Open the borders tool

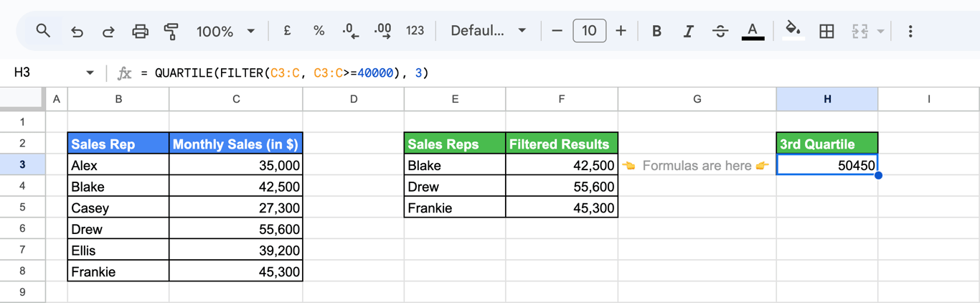[x=826, y=31]
